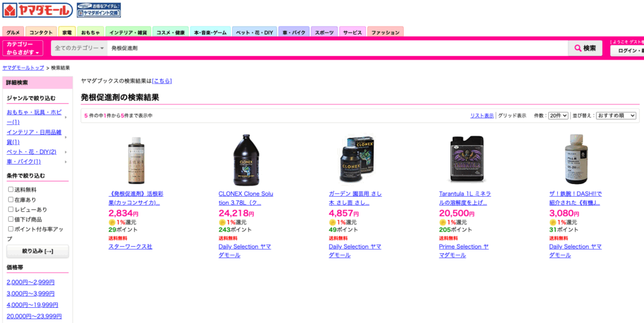Open CLONEX Clone Solution 3.78L title link
Screen dimensions: 644x323
[x=246, y=198]
